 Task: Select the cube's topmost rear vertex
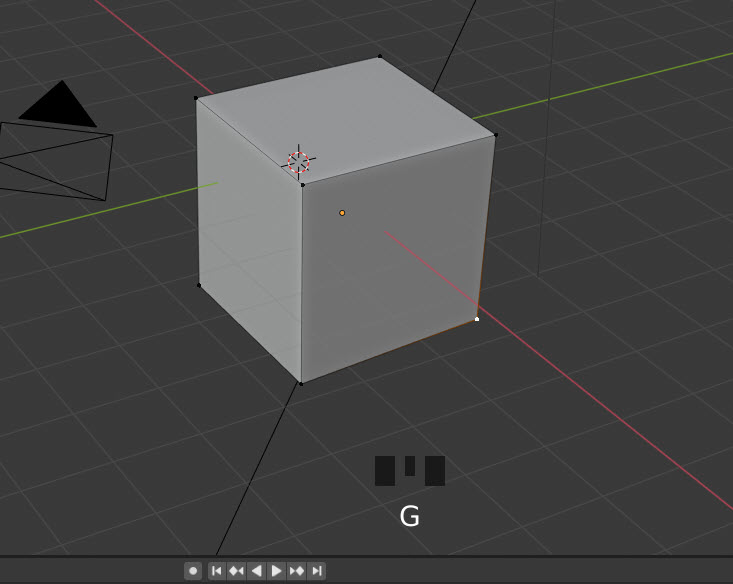[380, 56]
